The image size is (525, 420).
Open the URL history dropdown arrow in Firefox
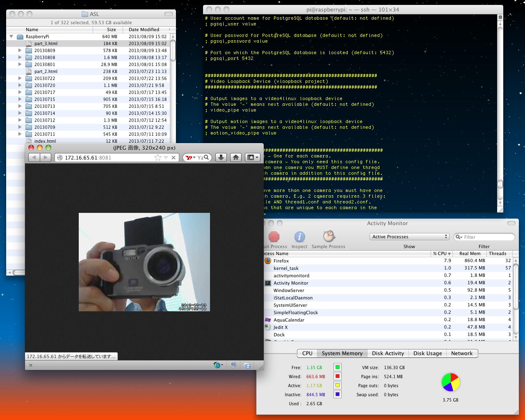(x=166, y=157)
